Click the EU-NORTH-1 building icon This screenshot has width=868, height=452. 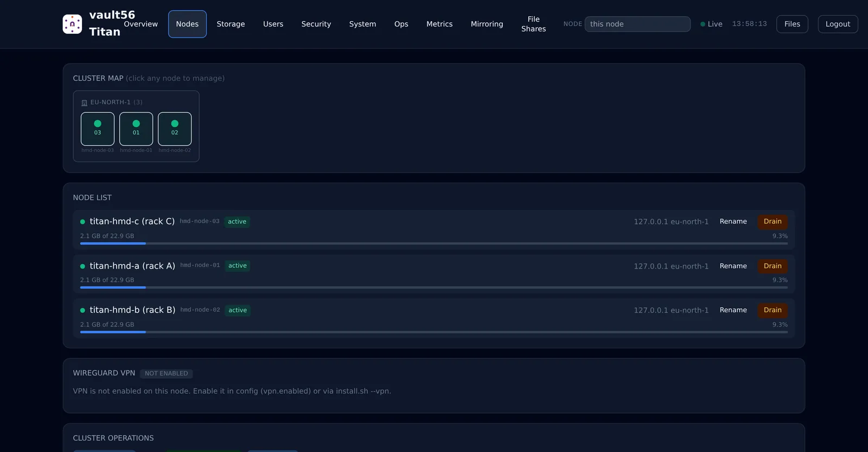(x=84, y=103)
